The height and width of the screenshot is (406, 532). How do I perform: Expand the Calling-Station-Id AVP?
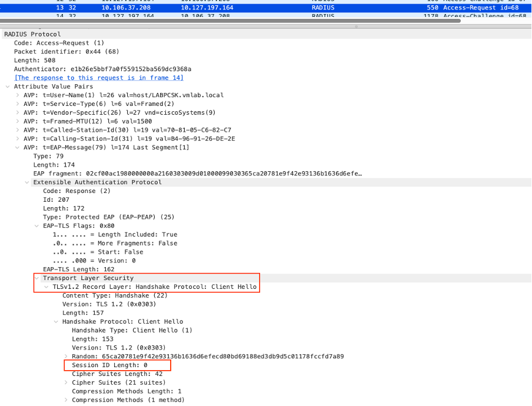(x=17, y=139)
